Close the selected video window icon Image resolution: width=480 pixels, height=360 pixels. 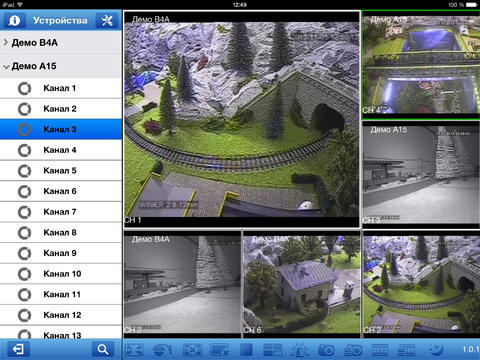tap(219, 350)
